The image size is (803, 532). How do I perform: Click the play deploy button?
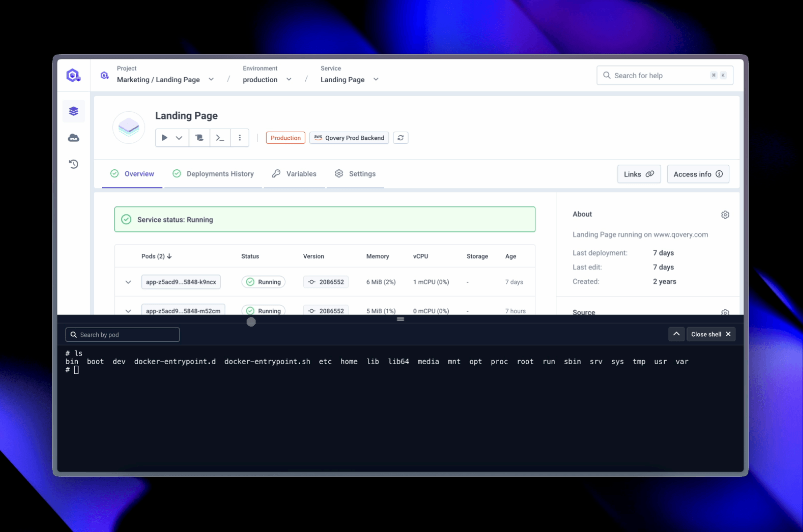coord(164,138)
